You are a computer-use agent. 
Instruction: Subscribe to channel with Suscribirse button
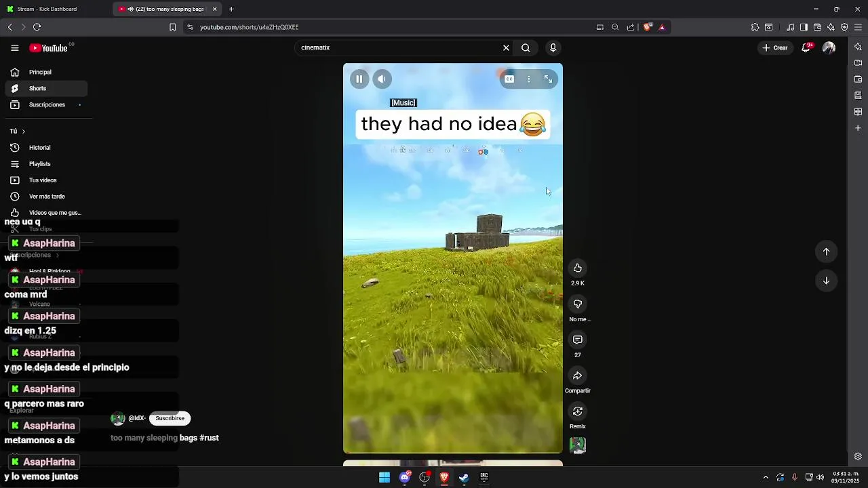pos(170,418)
